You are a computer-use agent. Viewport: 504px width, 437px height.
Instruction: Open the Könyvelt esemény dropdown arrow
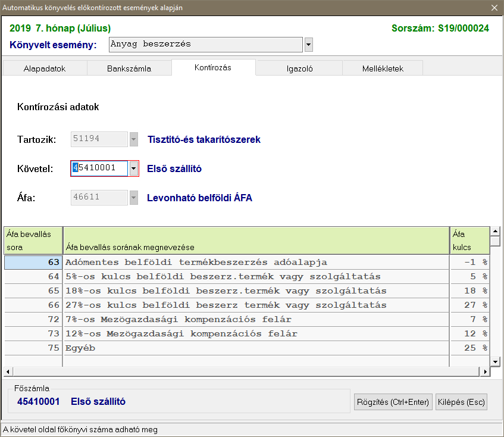click(308, 45)
